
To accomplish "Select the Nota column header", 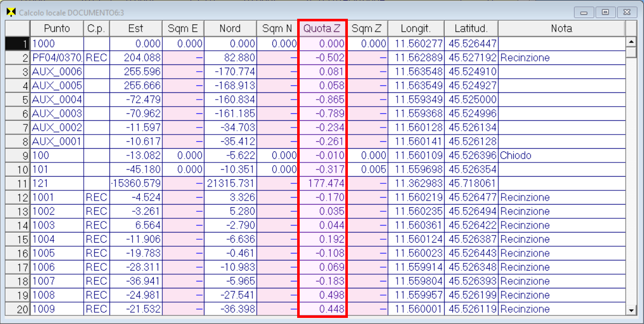I will (x=561, y=28).
